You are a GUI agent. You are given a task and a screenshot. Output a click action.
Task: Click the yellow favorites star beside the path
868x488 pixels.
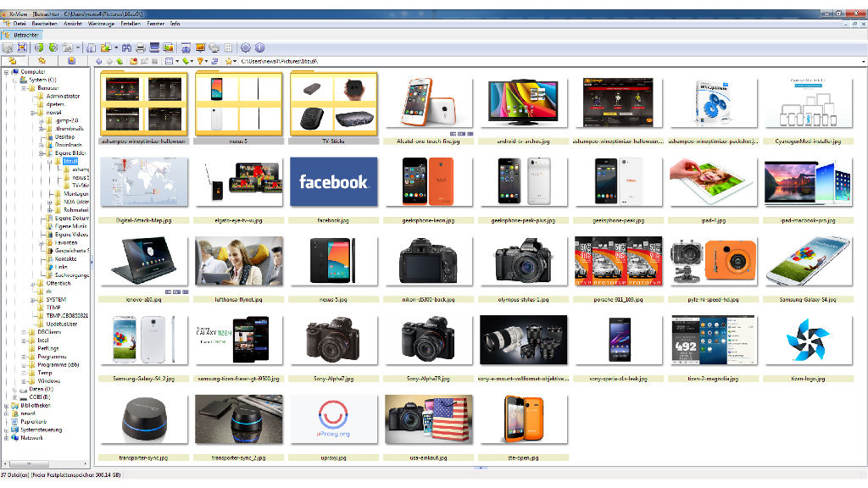(x=228, y=61)
